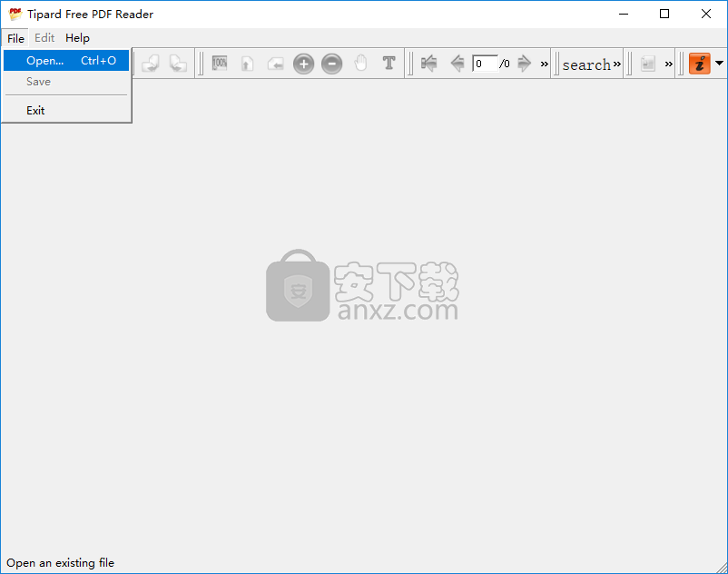Expand the search toolbar overflow chevron
This screenshot has height=574, width=728.
pos(617,64)
